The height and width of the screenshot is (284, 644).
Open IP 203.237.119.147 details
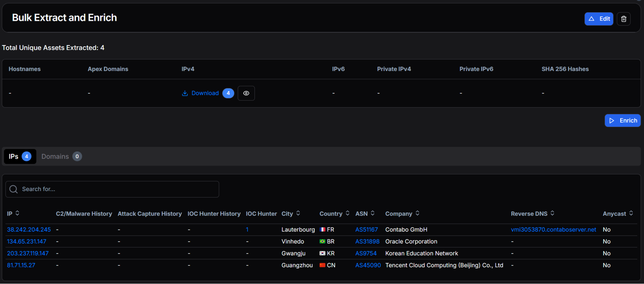(x=28, y=253)
